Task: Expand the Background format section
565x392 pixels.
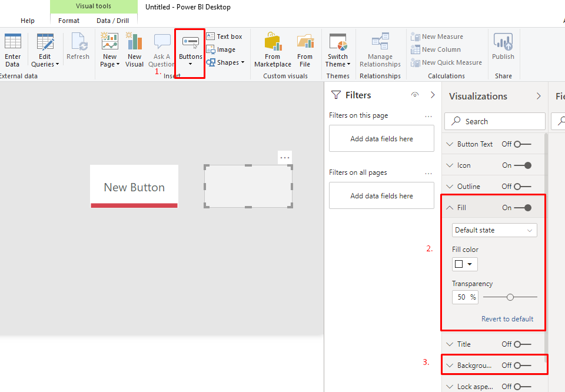Action: click(449, 366)
